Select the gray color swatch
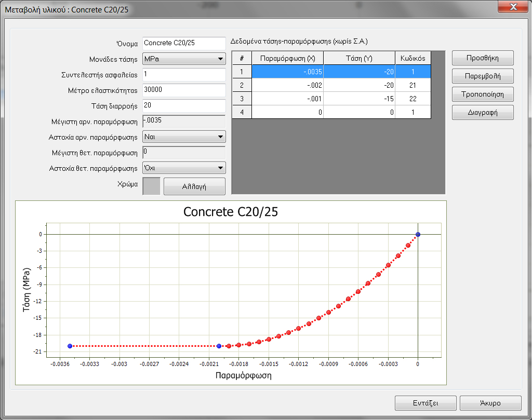The image size is (532, 420). [x=151, y=186]
